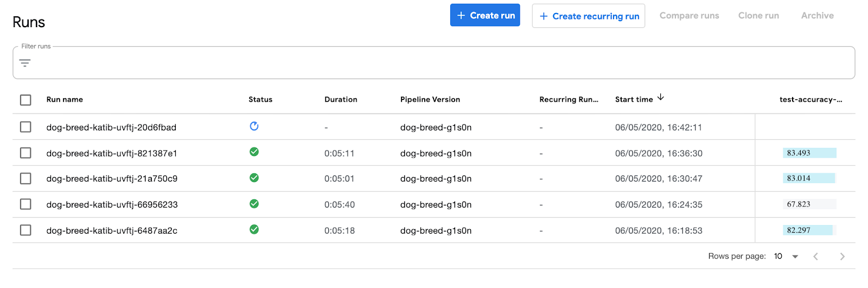
Task: Click the running status icon for run 20d6fbad
Action: pos(254,126)
